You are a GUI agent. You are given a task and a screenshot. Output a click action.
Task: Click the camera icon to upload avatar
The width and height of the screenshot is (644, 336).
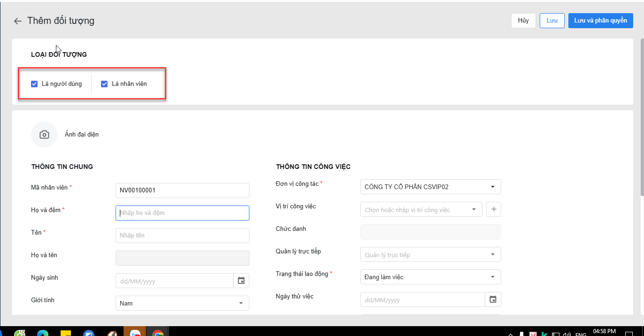click(x=44, y=135)
